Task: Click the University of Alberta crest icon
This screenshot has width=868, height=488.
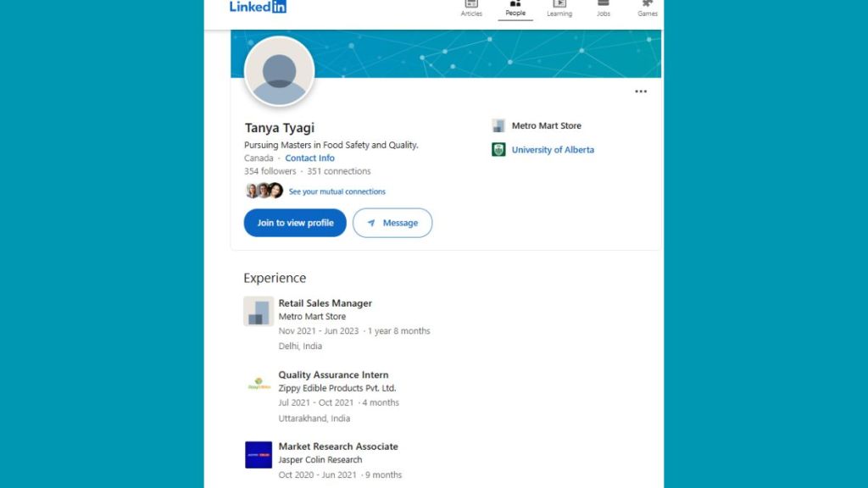Action: 498,150
